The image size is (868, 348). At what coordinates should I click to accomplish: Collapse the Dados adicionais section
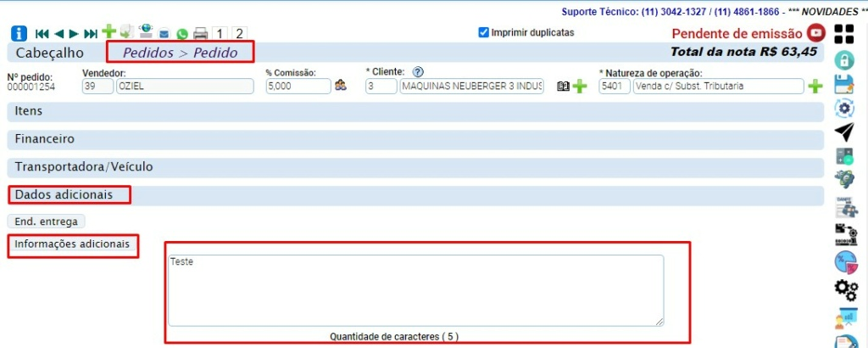coord(415,195)
